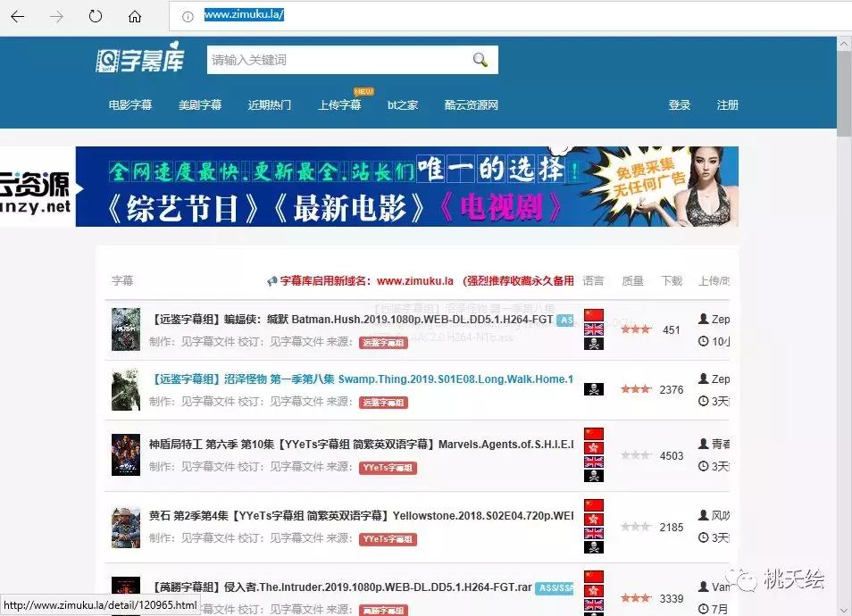Click the pirate flag beside Swamp Thing subtitle

point(593,389)
